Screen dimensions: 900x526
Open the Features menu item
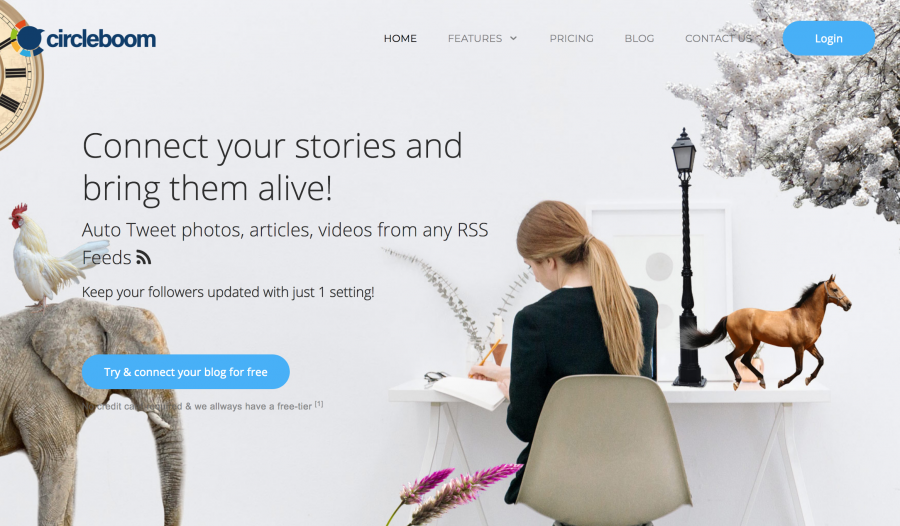[x=475, y=38]
